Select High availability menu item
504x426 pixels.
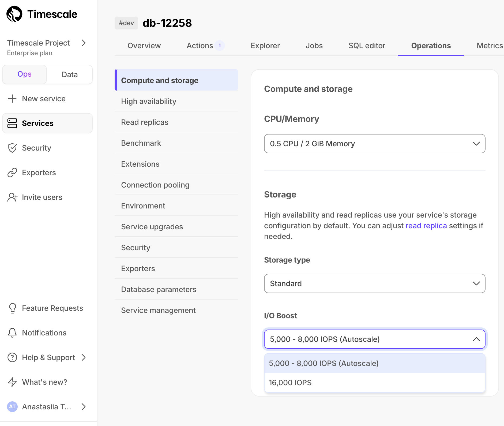click(176, 101)
